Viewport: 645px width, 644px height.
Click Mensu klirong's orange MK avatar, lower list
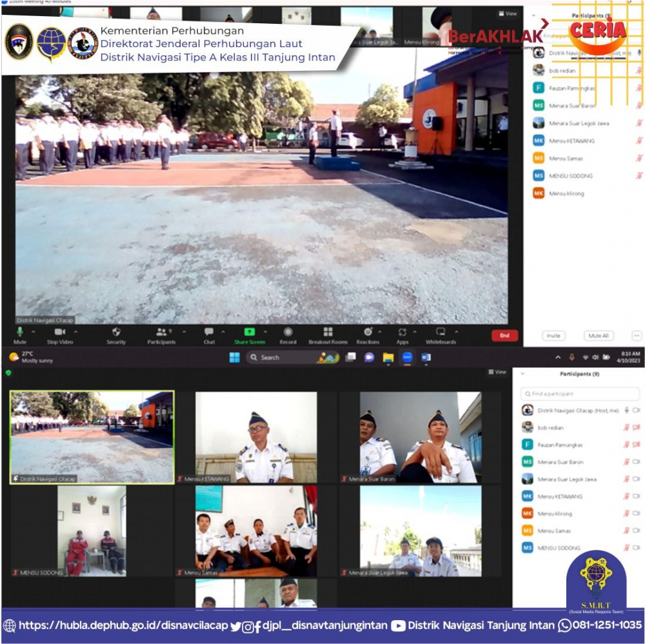pos(528,513)
